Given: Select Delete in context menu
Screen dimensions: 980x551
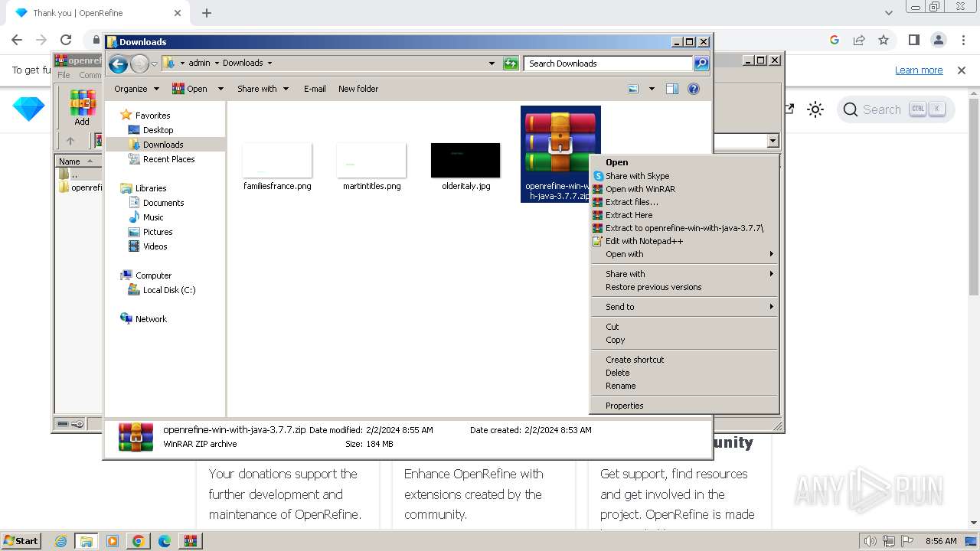Looking at the screenshot, I should 684,373.
